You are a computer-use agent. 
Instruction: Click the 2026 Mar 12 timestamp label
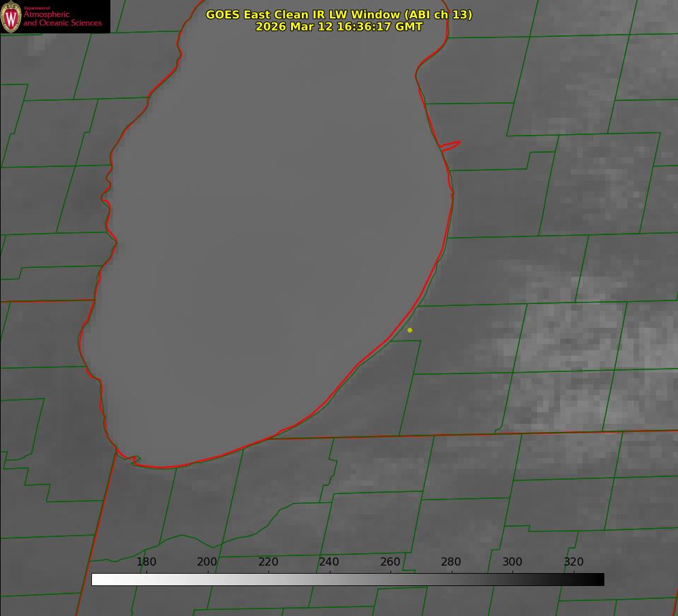pyautogui.click(x=339, y=27)
